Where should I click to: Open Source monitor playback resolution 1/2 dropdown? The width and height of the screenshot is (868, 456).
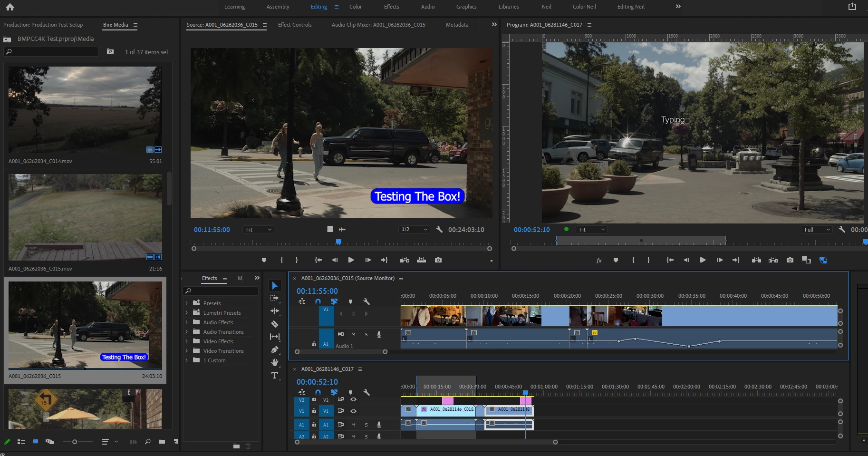(x=414, y=230)
